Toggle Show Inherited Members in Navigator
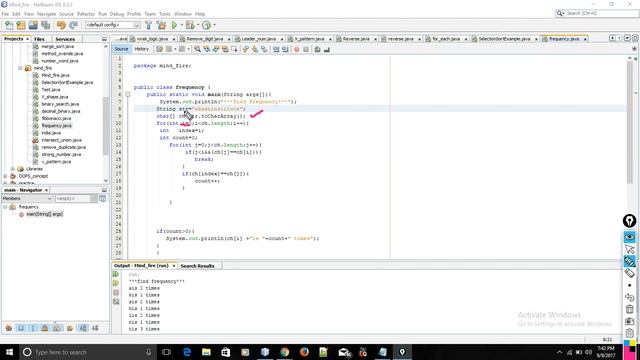 click(9, 328)
